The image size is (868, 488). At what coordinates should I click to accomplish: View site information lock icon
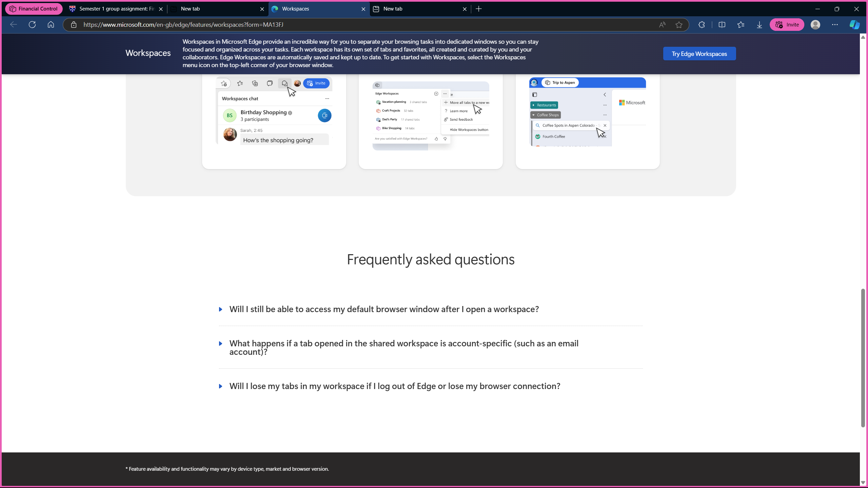pos(74,24)
